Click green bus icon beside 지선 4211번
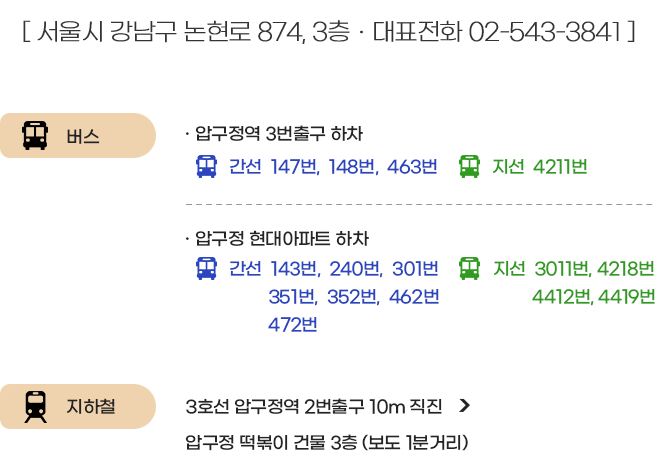Screen dimensions: 660x463 click(469, 166)
